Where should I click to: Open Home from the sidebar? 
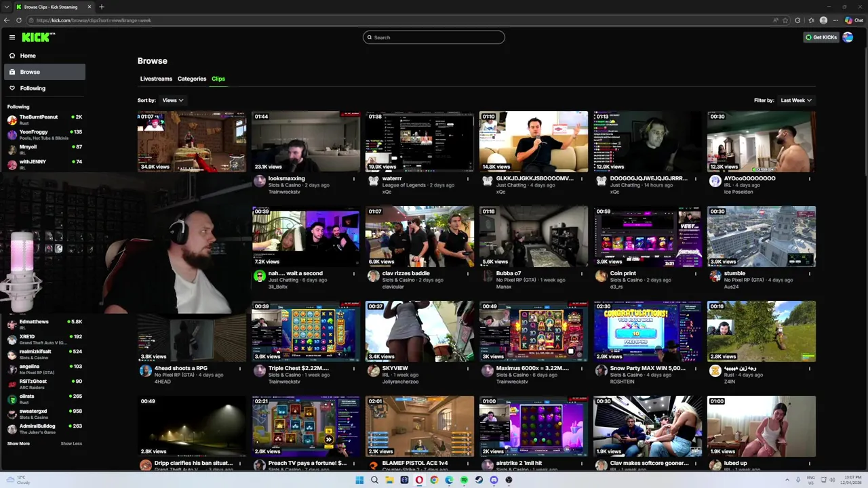(x=45, y=56)
